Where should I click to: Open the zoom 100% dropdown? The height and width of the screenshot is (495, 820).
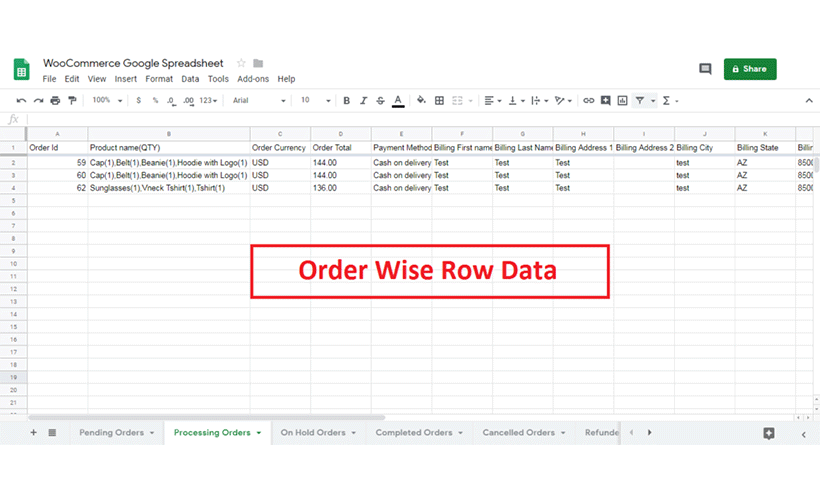coord(107,100)
